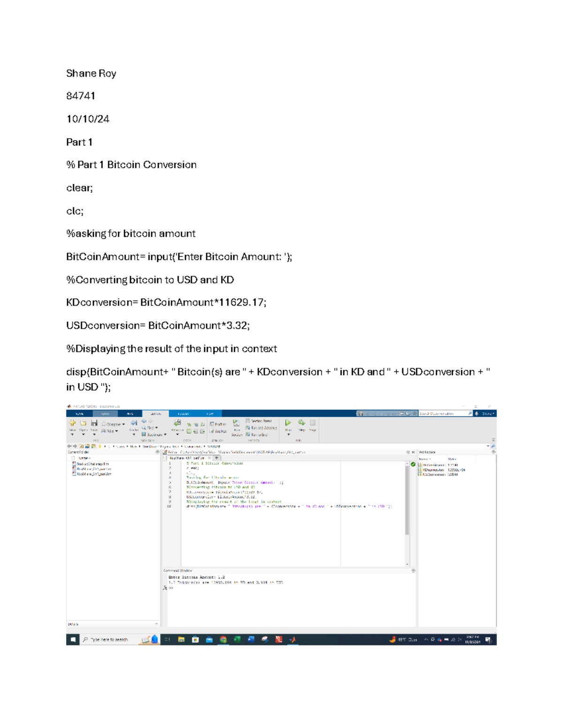Click the open editor file tab

189,458
